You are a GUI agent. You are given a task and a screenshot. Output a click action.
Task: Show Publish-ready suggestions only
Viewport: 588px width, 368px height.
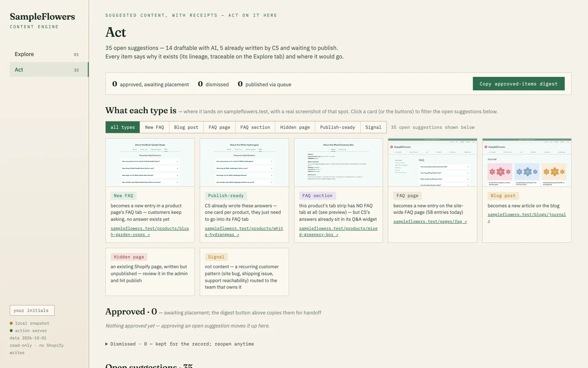pyautogui.click(x=338, y=127)
